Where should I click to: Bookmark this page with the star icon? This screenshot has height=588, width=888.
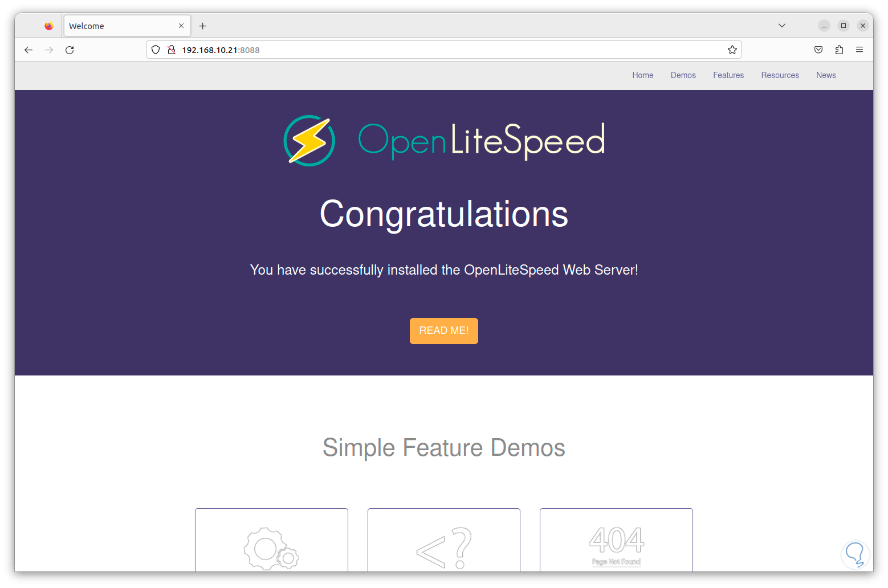click(732, 50)
